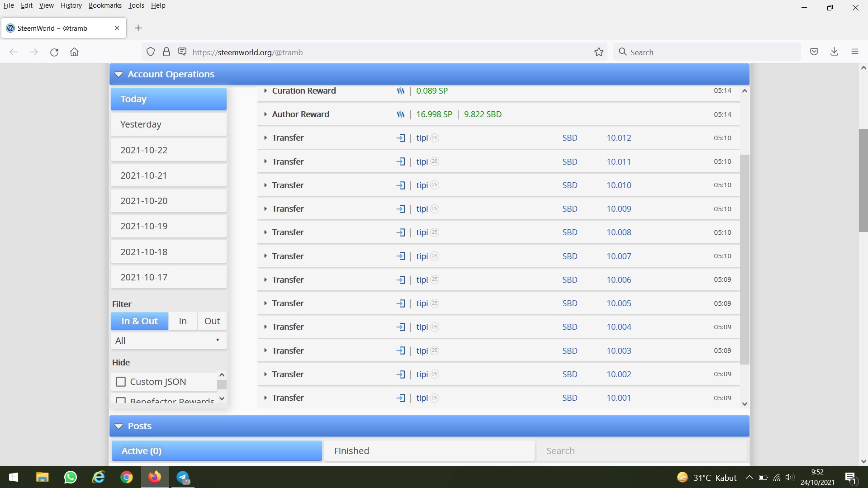Open Internet Explorer from taskbar
The width and height of the screenshot is (868, 488).
[x=99, y=477]
